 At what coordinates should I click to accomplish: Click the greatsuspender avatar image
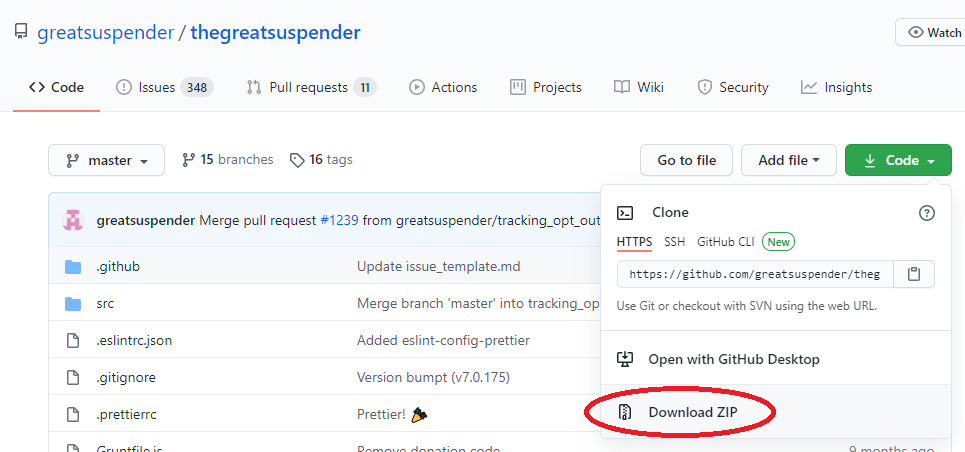point(73,220)
